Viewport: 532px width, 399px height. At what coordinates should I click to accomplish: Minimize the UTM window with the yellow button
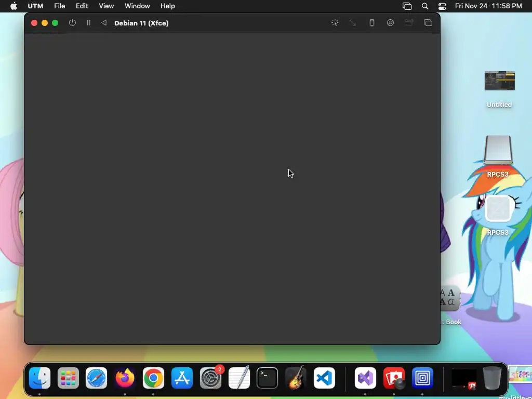(45, 23)
